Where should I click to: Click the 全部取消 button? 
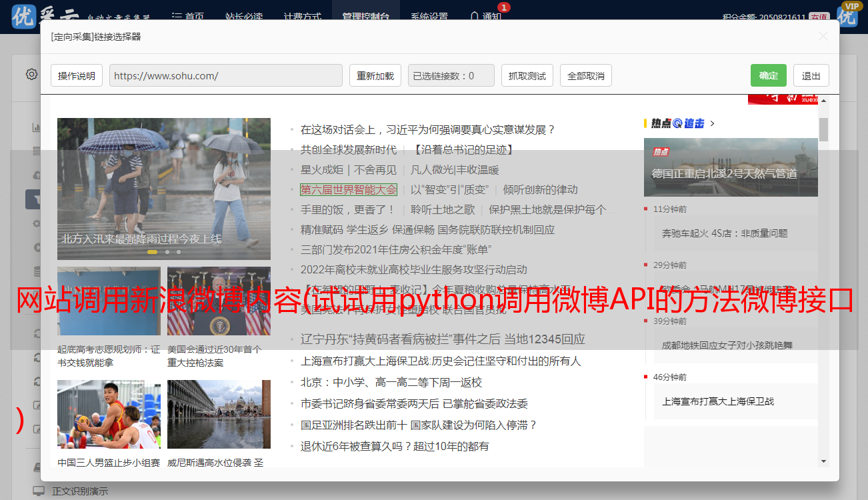coord(585,76)
